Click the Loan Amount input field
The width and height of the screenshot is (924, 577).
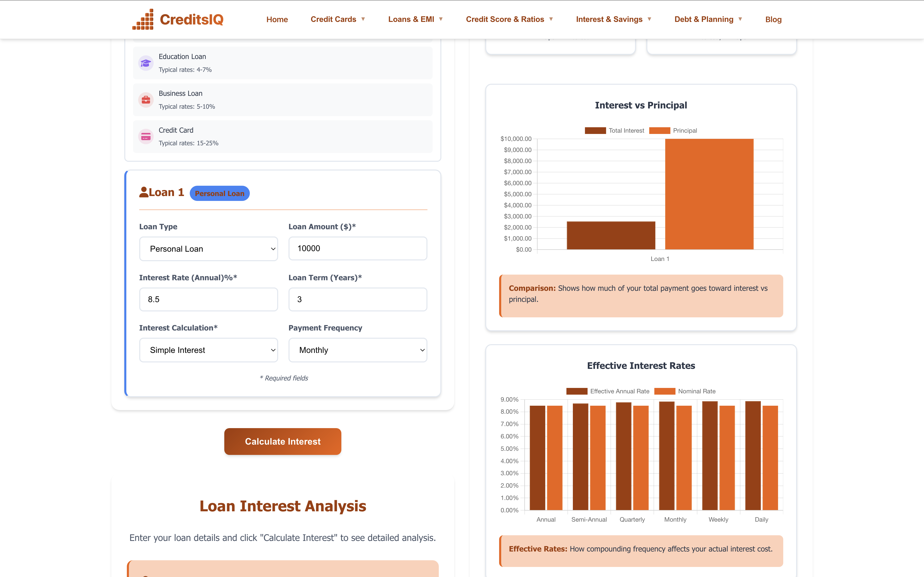[x=357, y=248]
